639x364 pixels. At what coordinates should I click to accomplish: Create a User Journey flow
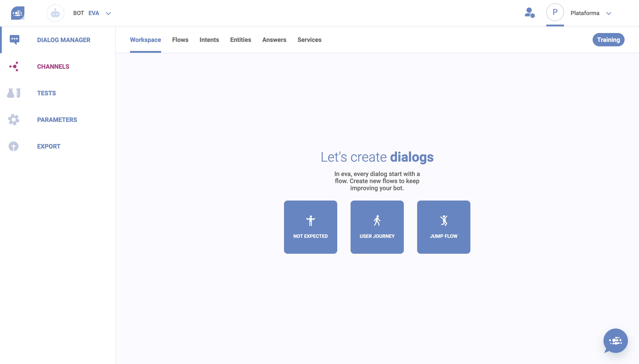pyautogui.click(x=377, y=227)
